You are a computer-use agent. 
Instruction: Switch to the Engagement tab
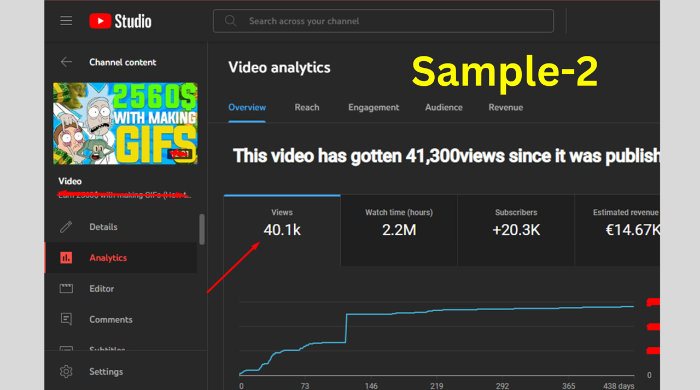(x=374, y=108)
